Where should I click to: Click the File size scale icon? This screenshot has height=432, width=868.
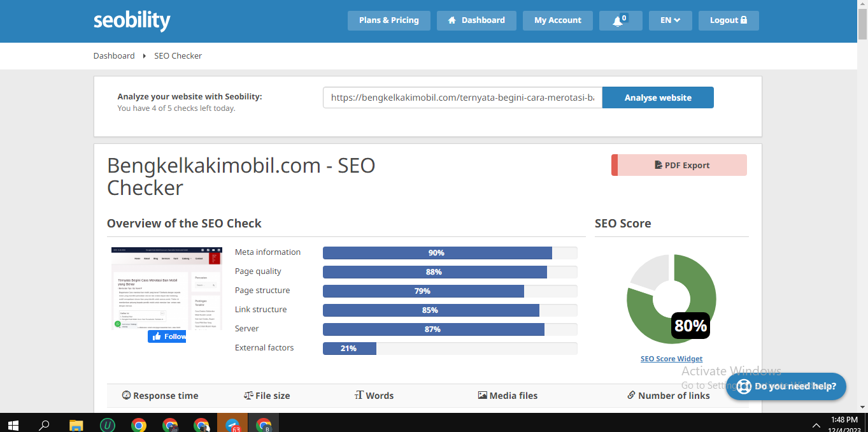[x=248, y=396]
